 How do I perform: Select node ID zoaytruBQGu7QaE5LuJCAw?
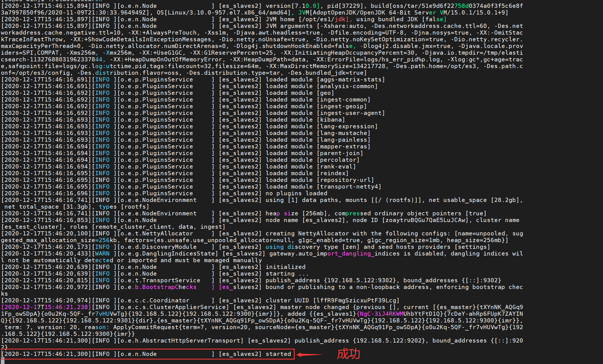click(425, 220)
